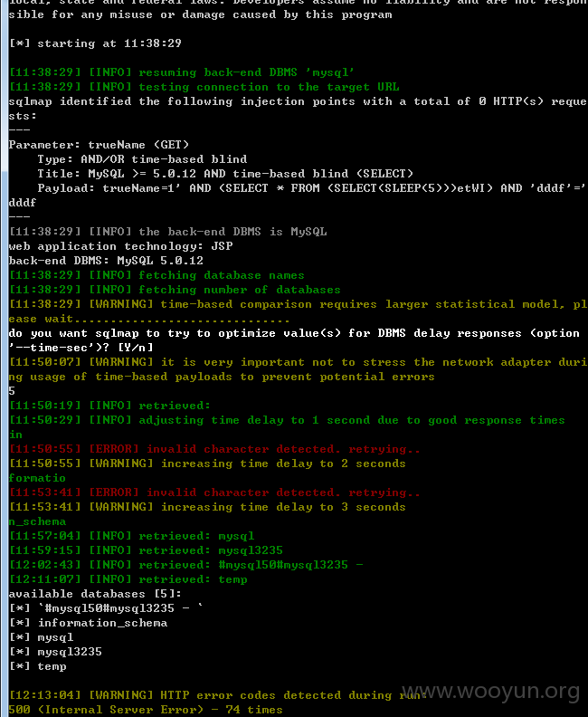Click the 11:50:55 invalid character error
Viewport: 588px width, 717px height.
[214, 449]
